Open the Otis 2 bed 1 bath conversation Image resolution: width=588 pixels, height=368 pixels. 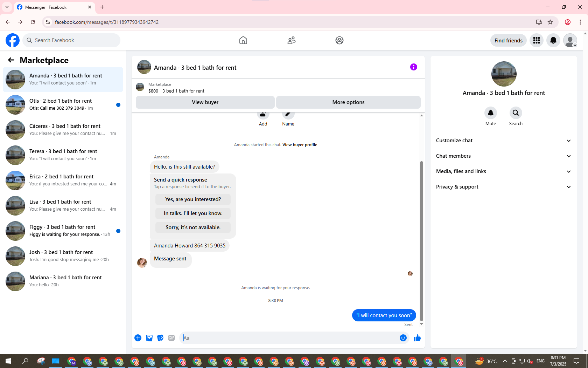tap(63, 105)
